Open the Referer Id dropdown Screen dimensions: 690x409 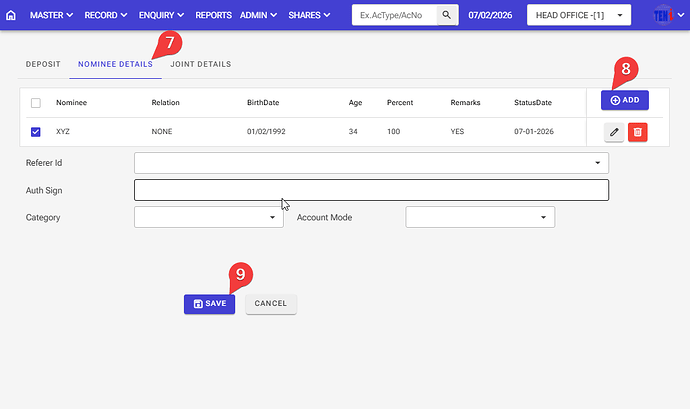coord(371,162)
